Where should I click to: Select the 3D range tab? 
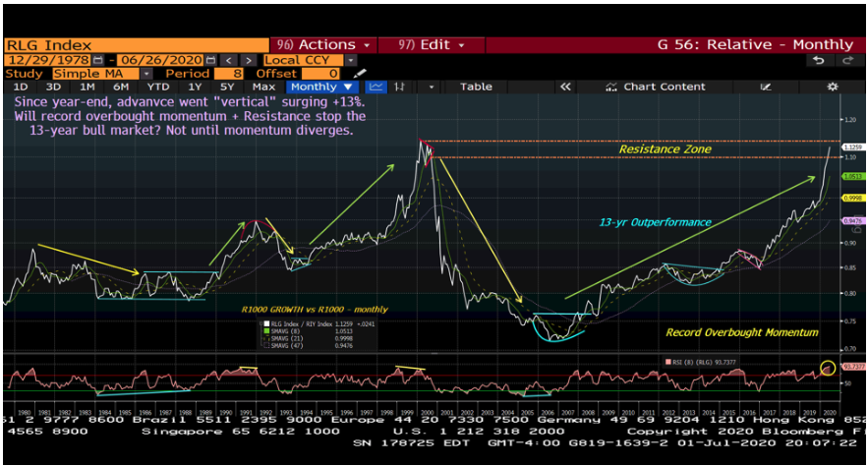click(x=53, y=87)
